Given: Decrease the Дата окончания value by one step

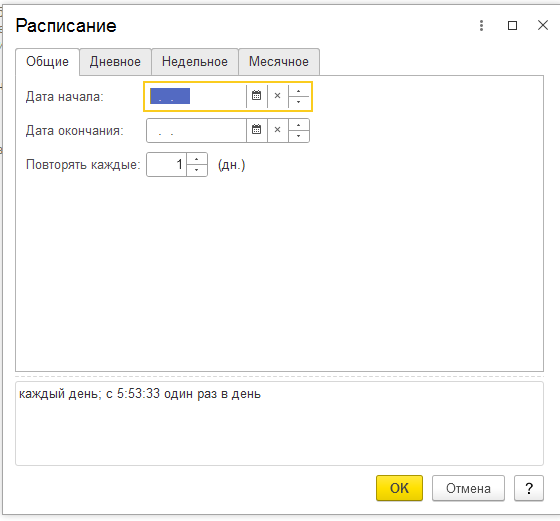Looking at the screenshot, I should pos(299,136).
